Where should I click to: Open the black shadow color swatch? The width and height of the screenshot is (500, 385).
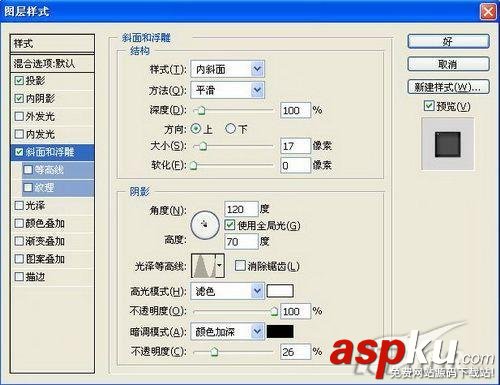[280, 332]
